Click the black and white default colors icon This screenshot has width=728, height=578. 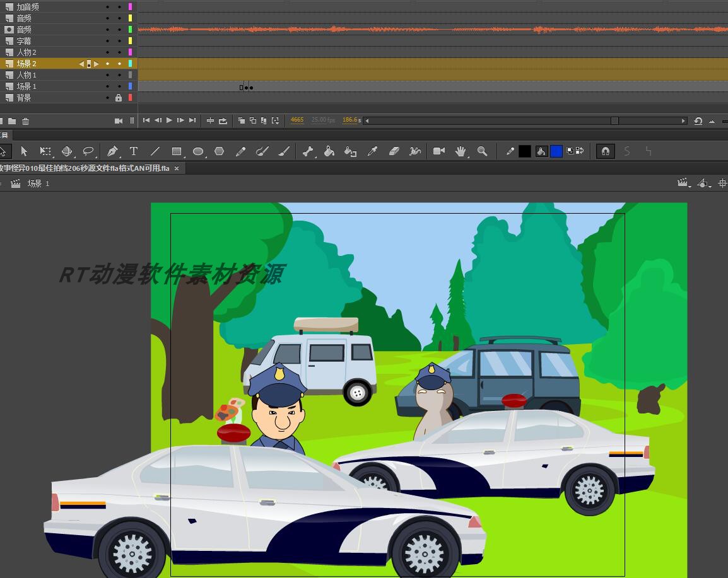coord(570,151)
